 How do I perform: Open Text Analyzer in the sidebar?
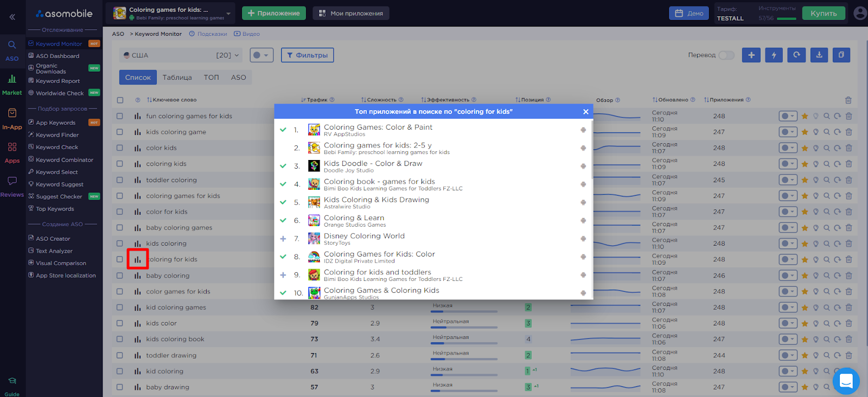pos(54,251)
